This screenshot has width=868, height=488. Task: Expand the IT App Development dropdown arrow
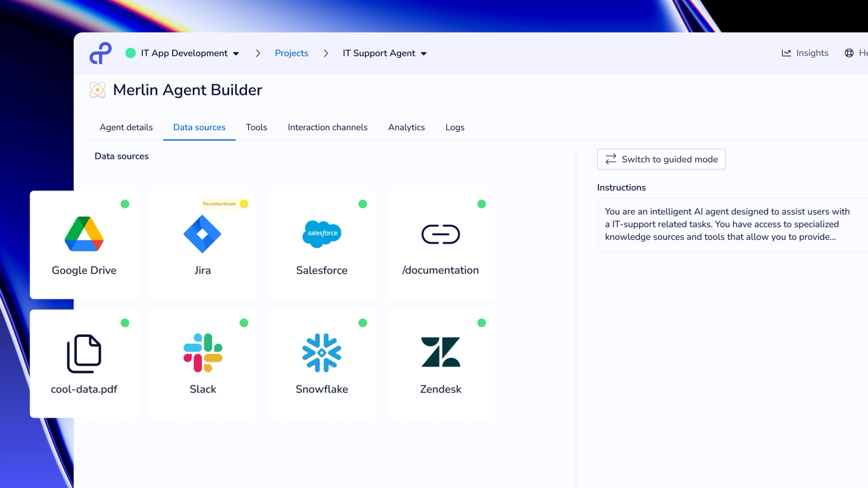point(236,54)
